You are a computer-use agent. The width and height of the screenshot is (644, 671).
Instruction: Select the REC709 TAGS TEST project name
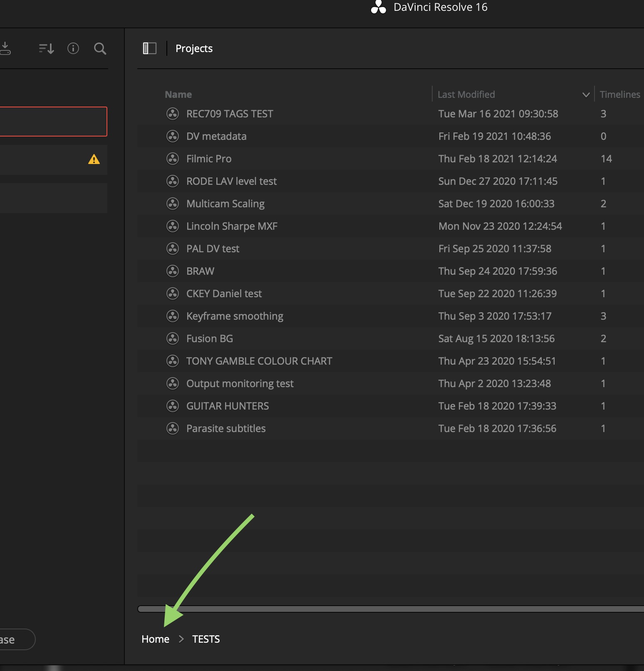[x=230, y=114]
